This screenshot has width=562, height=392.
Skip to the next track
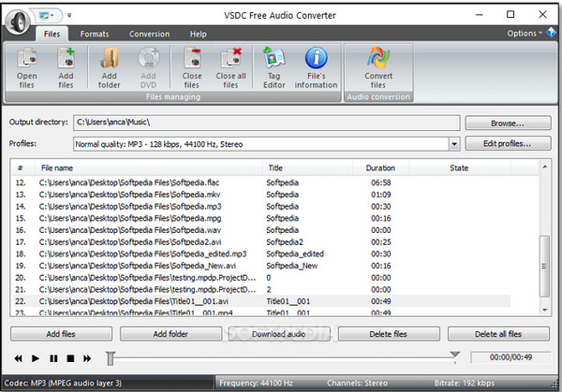[87, 358]
